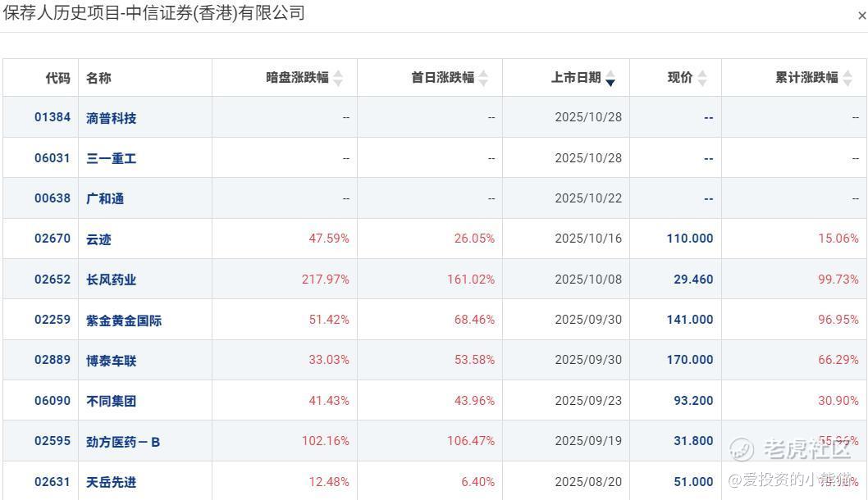Click grey-market gain 12.48%
This screenshot has width=868, height=500.
tap(329, 482)
